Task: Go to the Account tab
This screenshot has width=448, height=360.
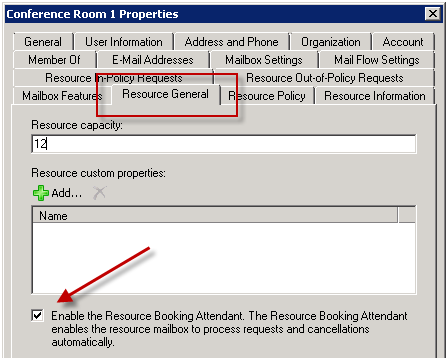Action: 403,42
